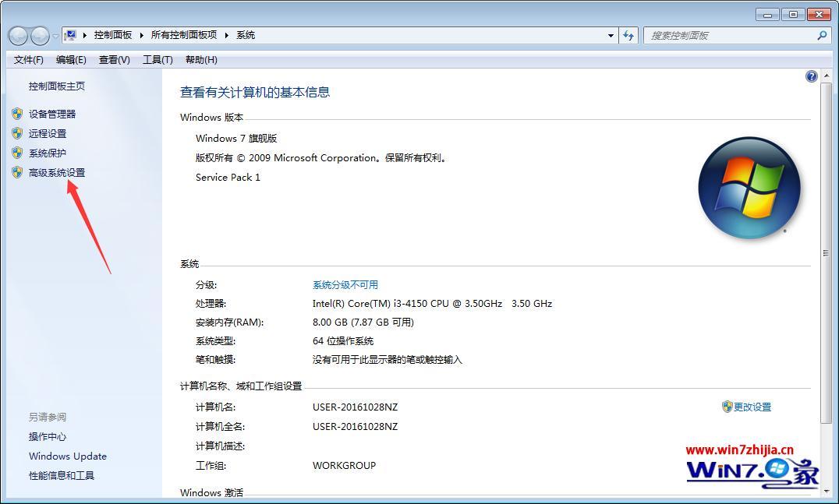Image resolution: width=839 pixels, height=504 pixels.
Task: Click the refresh button next to address bar
Action: (x=628, y=36)
